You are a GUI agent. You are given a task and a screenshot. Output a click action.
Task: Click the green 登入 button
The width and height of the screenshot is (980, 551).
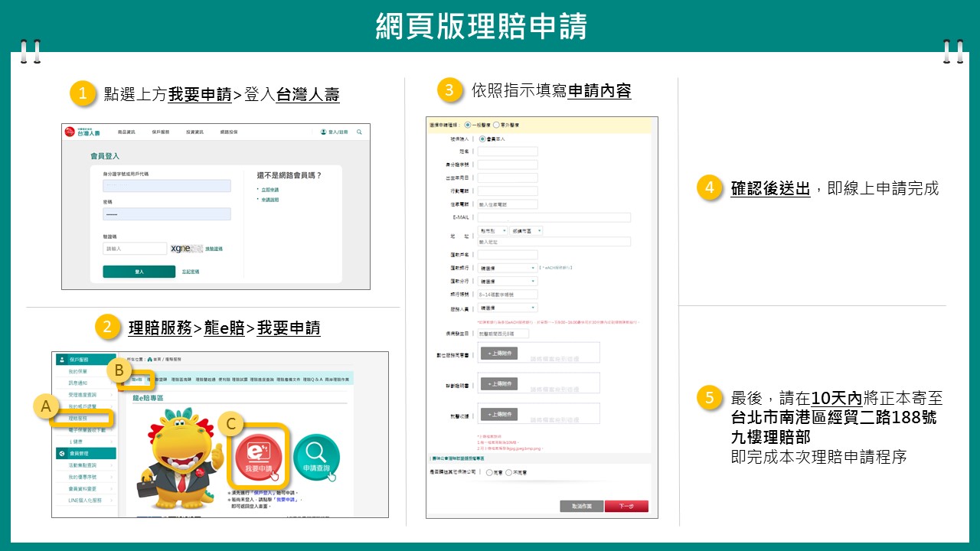click(x=139, y=272)
